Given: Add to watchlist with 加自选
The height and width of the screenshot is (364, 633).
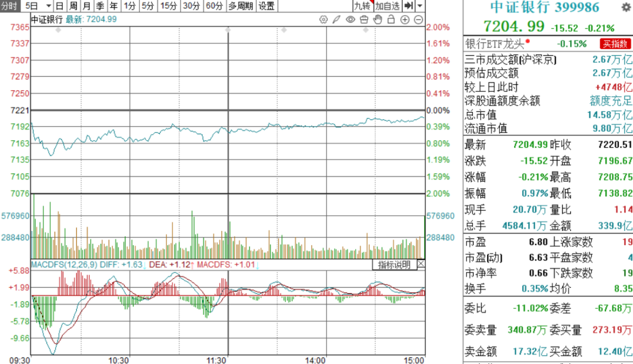Looking at the screenshot, I should click(387, 6).
